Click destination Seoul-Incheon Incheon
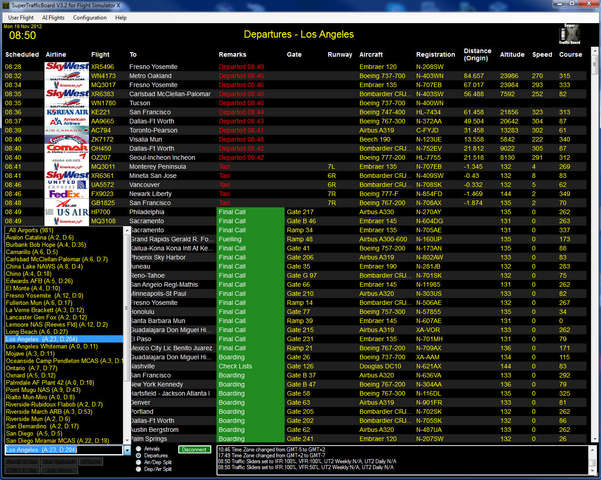 point(162,158)
